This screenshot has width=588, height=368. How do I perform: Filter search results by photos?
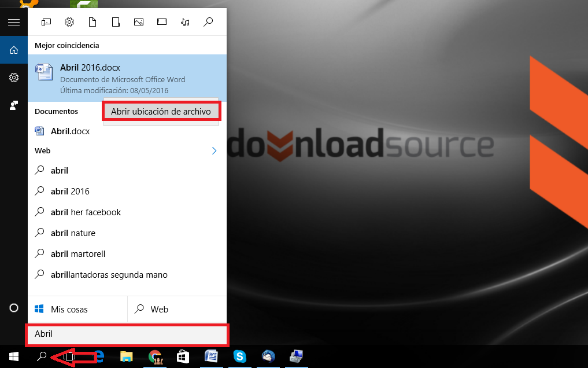(x=139, y=22)
